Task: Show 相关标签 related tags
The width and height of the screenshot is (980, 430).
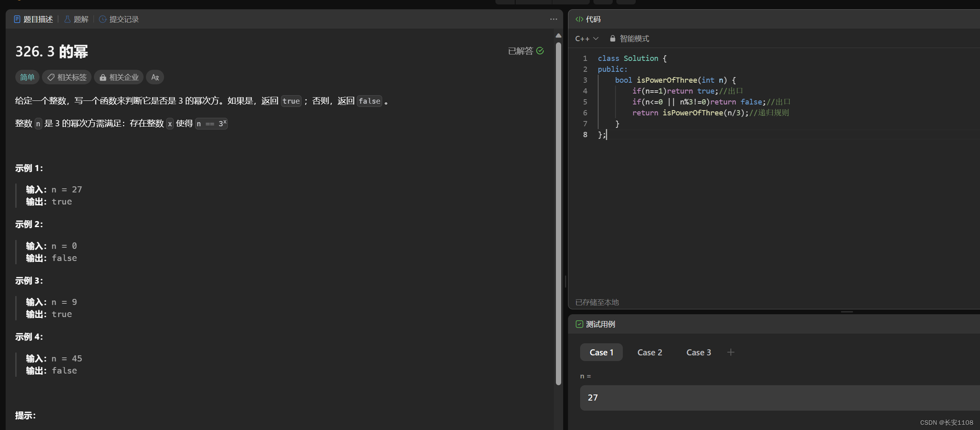Action: point(67,77)
